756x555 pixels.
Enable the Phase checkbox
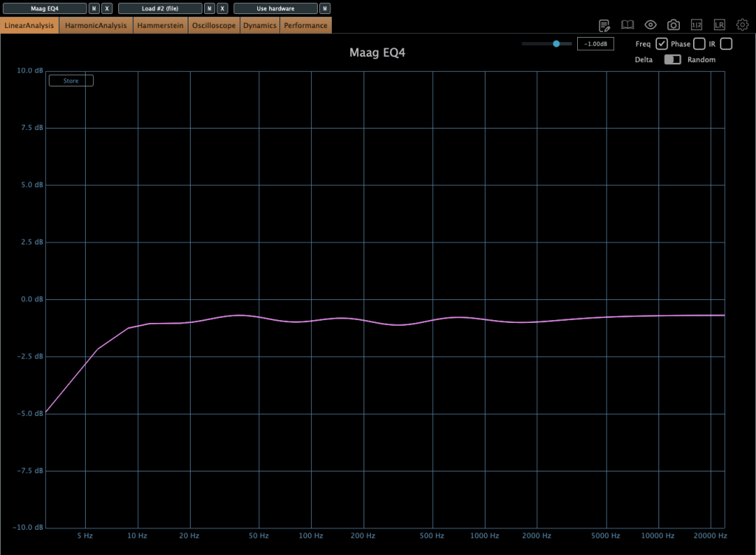pos(699,44)
